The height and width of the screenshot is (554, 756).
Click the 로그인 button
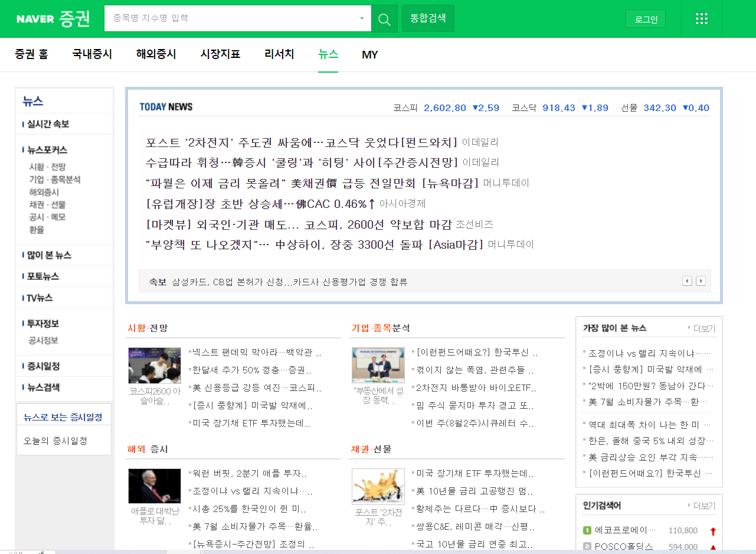pyautogui.click(x=645, y=18)
